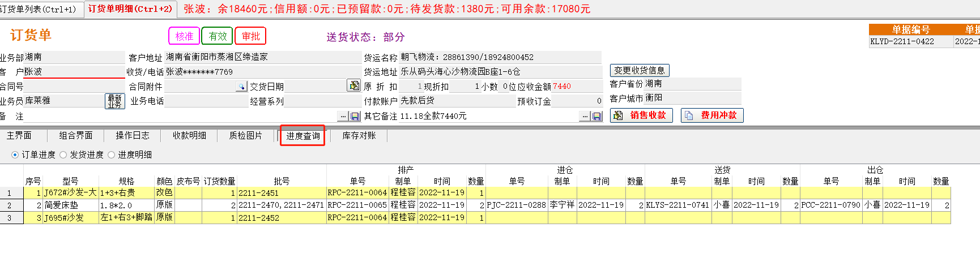
Task: Select the 订单进度 radio button
Action: 15,155
